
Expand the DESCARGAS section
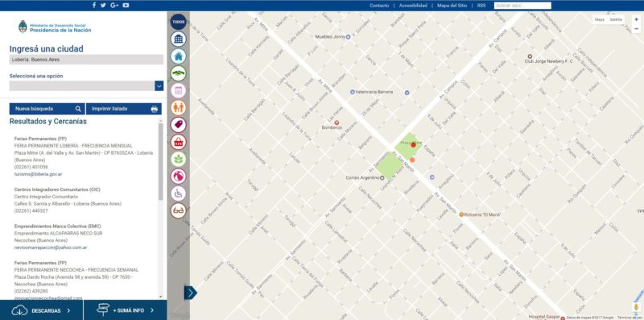point(42,310)
